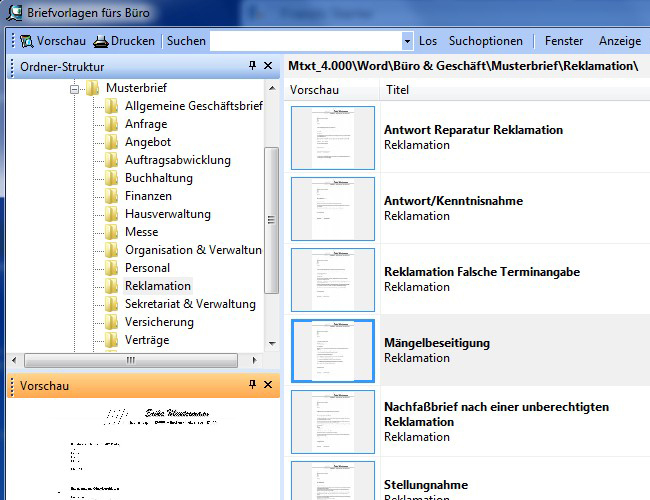Sort by the Titel column header
Screen dimensions: 650x500
click(x=397, y=90)
